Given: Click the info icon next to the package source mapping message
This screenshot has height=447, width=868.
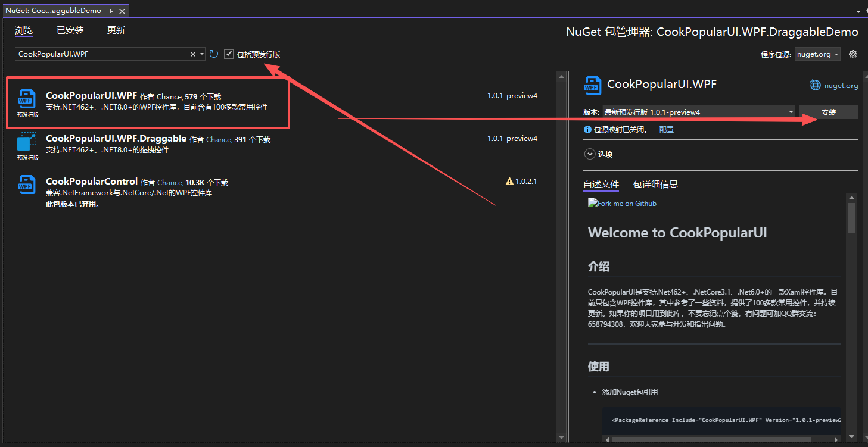Looking at the screenshot, I should pyautogui.click(x=587, y=129).
